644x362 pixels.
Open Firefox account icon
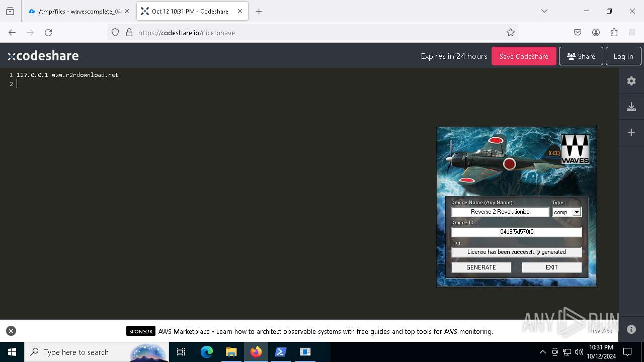(596, 33)
